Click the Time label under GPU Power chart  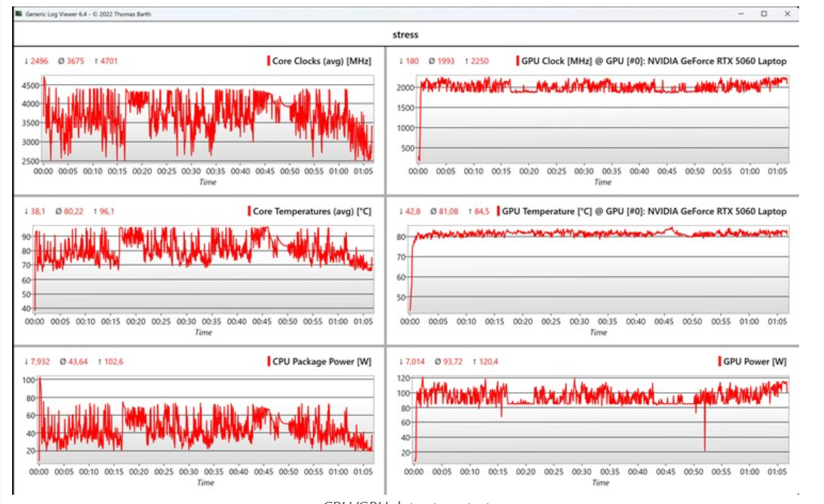(x=601, y=483)
